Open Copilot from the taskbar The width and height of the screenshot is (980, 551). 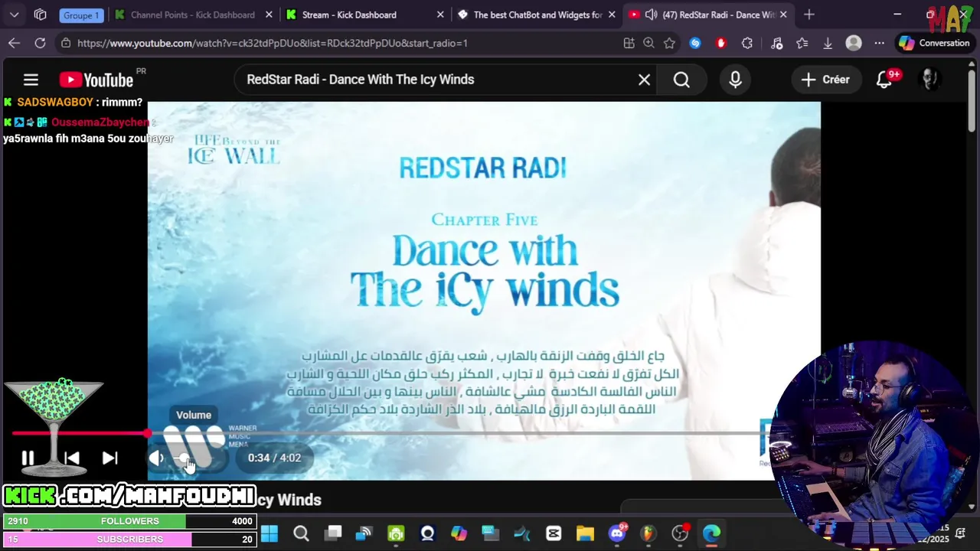tap(459, 533)
